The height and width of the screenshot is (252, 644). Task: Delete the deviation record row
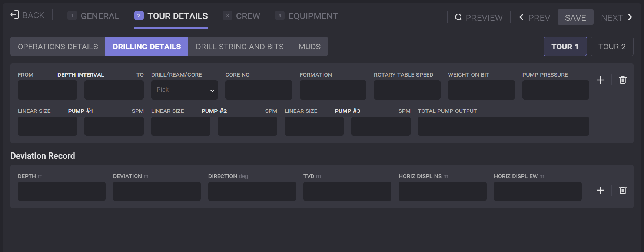623,190
